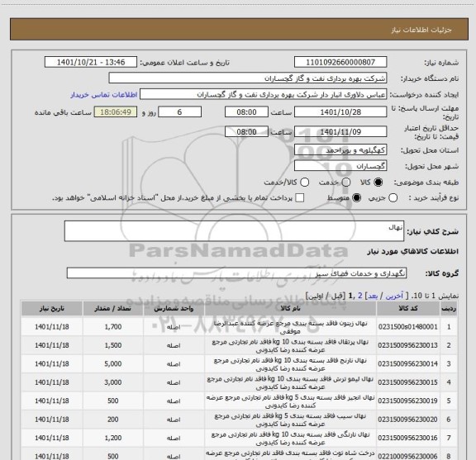This screenshot has height=460, width=476.
Task: Click product code 0231500956230019
Action: tap(408, 401)
